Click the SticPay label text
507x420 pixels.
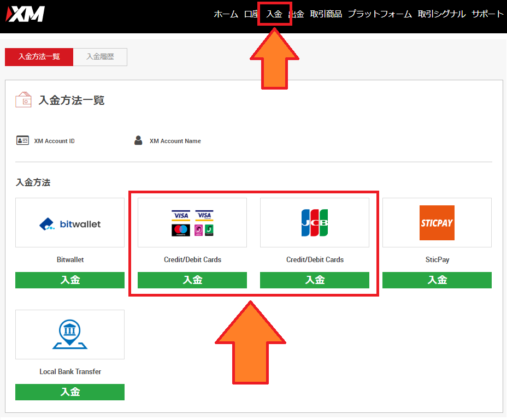click(x=437, y=259)
